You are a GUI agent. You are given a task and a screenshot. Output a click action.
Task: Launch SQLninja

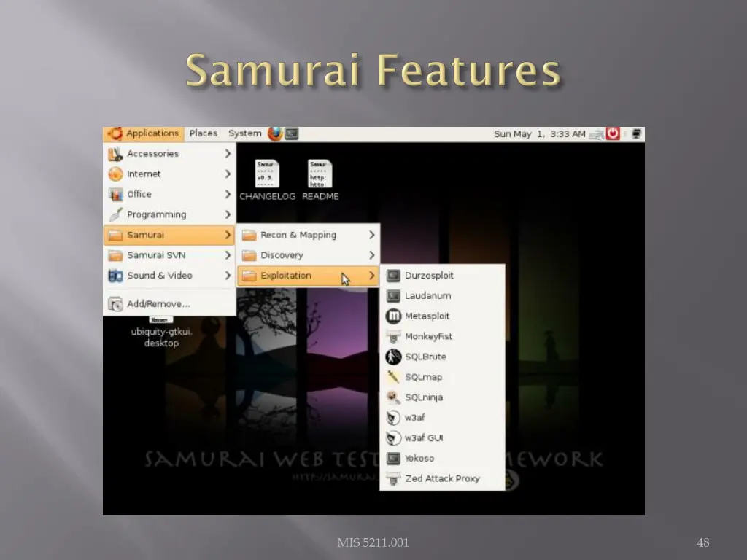point(442,397)
